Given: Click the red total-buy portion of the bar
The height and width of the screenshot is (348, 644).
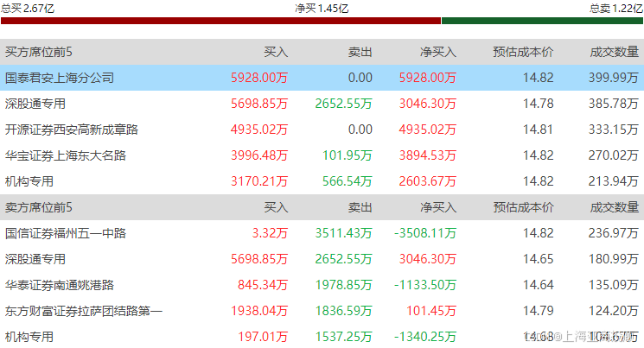Looking at the screenshot, I should [221, 21].
